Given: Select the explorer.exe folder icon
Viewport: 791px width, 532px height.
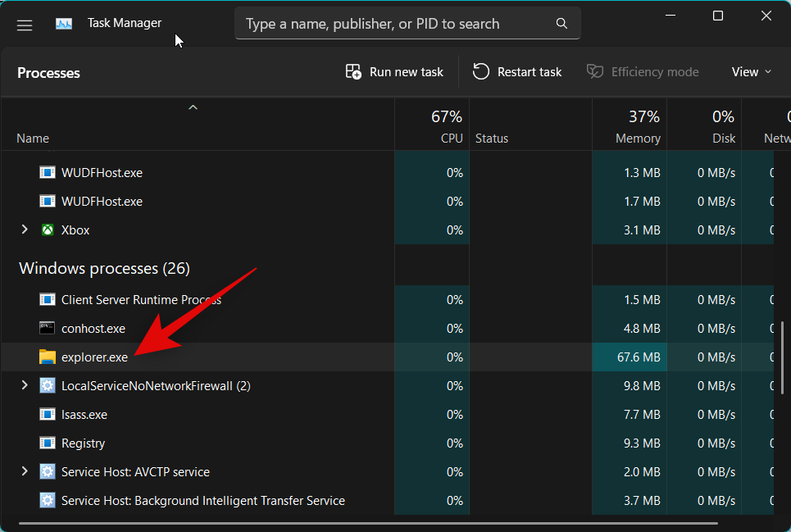Looking at the screenshot, I should click(48, 357).
